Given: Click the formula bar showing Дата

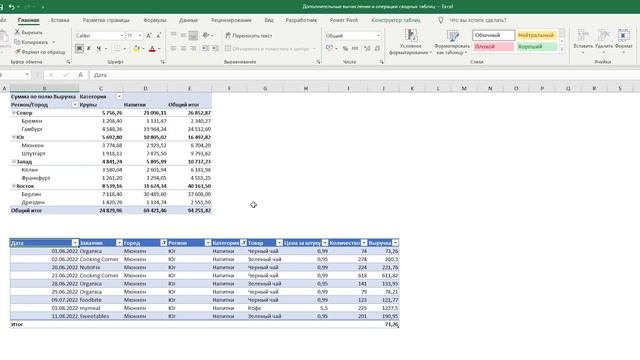Looking at the screenshot, I should coord(363,75).
